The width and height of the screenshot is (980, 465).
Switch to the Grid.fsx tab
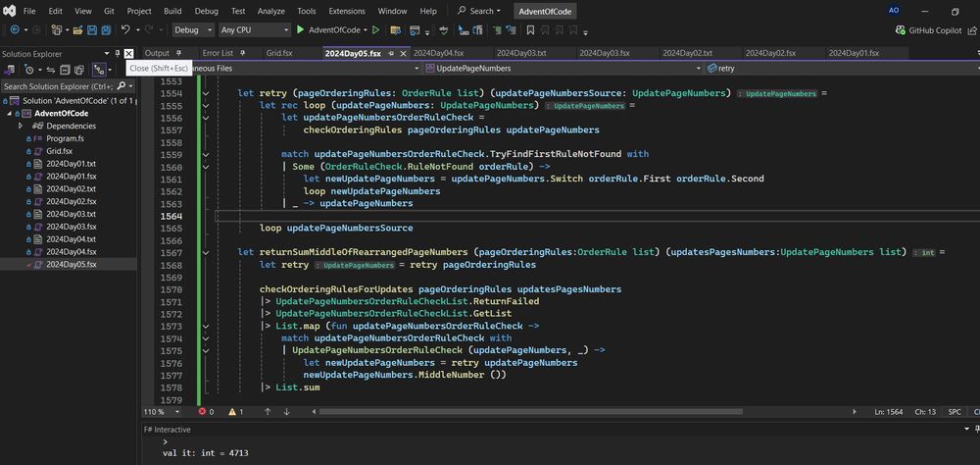tap(278, 53)
